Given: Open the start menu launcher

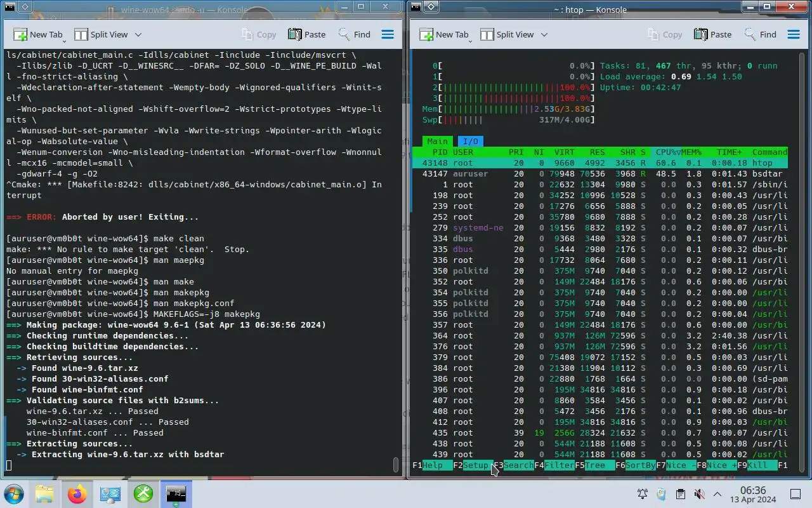Looking at the screenshot, I should tap(13, 494).
